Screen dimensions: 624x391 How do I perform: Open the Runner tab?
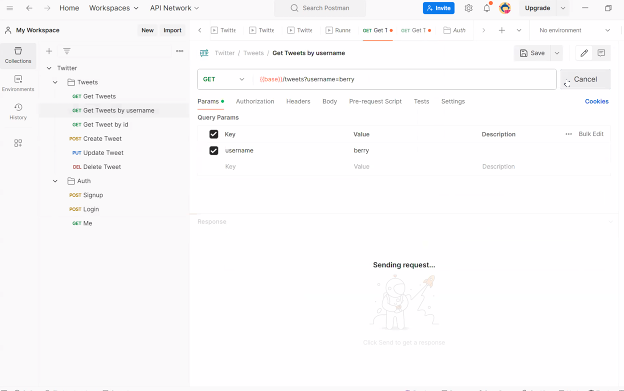(x=338, y=30)
